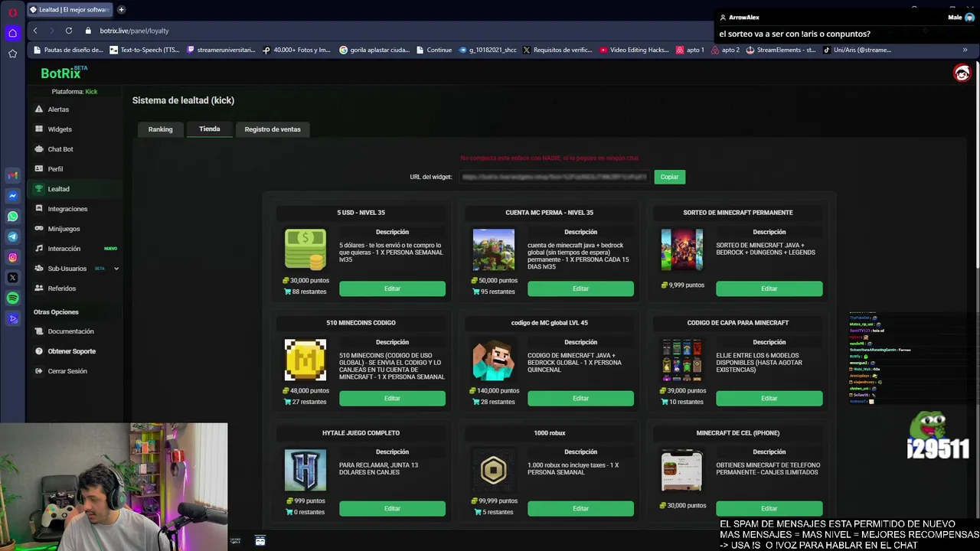
Task: Click the taskbar app icon at screen bottom
Action: 260,541
